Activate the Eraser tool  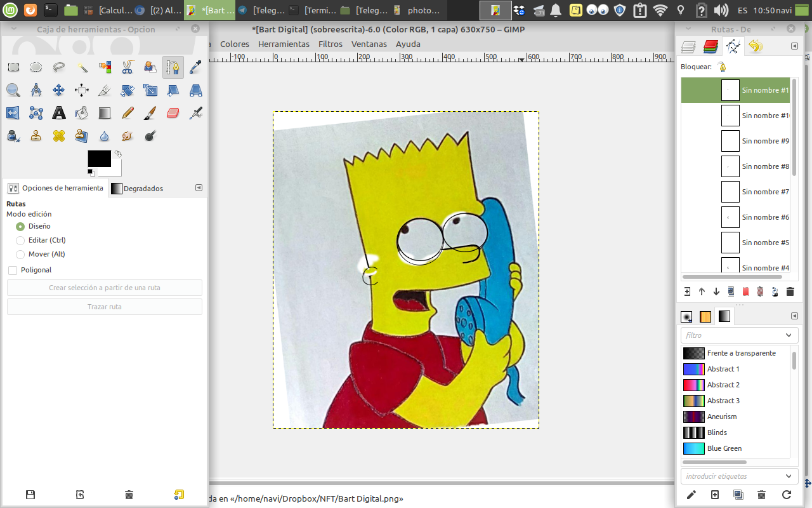173,113
